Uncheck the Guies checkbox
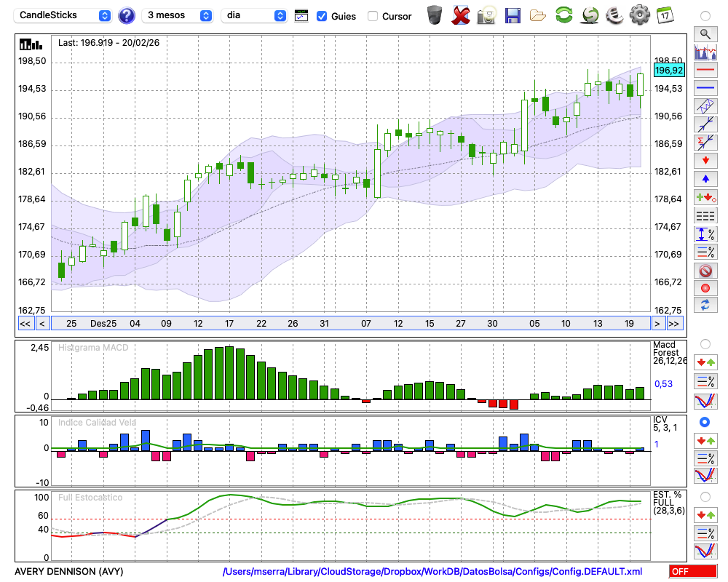This screenshot has width=728, height=582. (322, 16)
